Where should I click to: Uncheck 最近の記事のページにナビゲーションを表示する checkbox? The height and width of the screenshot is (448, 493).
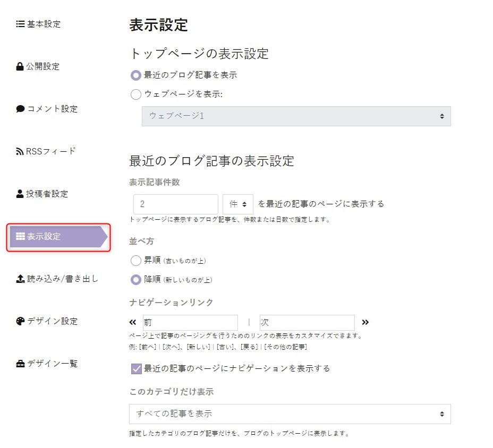point(137,368)
